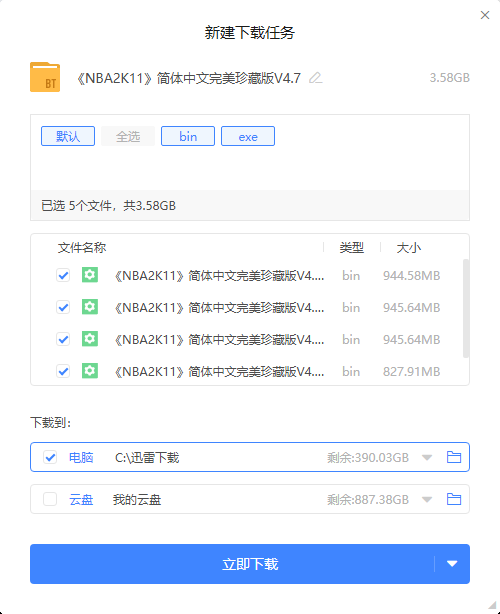Select the 默认 filter tag
Image resolution: width=500 pixels, height=614 pixels.
coord(68,136)
